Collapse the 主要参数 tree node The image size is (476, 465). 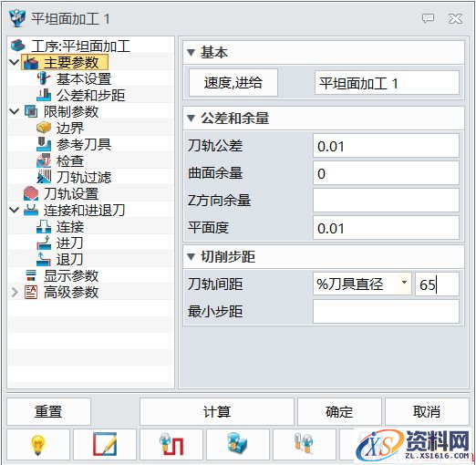(x=15, y=62)
